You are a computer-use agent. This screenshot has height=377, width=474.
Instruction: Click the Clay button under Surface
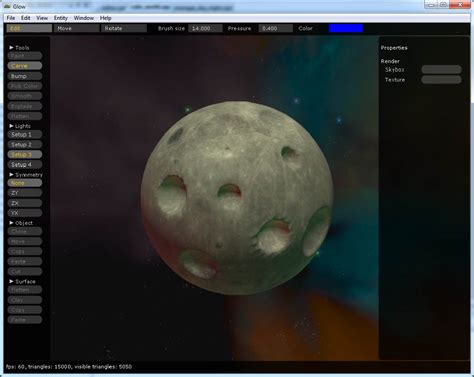pyautogui.click(x=25, y=300)
